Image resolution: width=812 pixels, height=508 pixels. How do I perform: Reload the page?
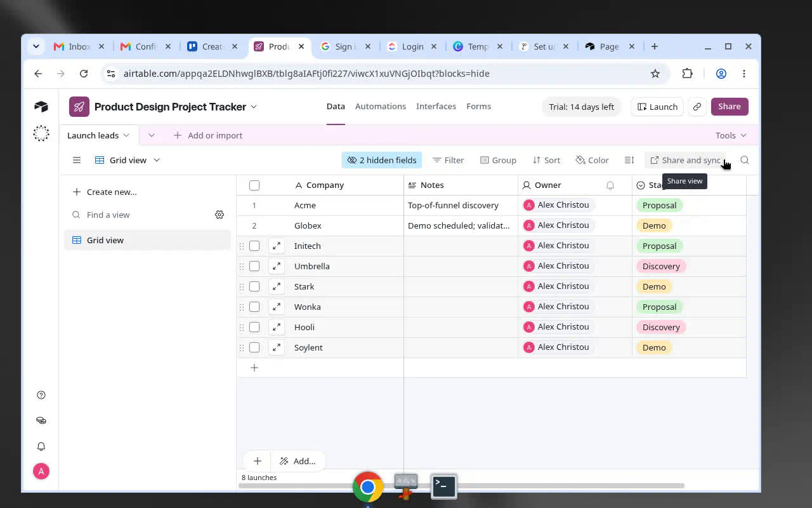pyautogui.click(x=84, y=74)
